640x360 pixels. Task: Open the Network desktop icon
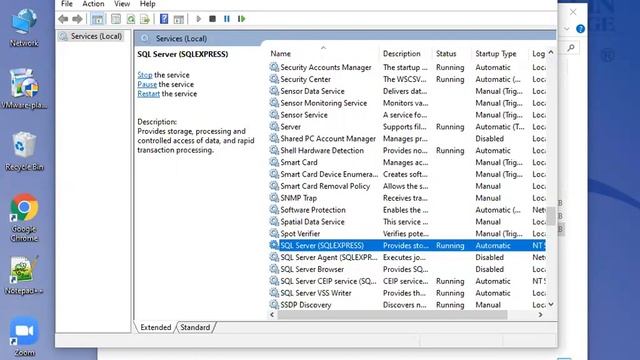pos(24,27)
